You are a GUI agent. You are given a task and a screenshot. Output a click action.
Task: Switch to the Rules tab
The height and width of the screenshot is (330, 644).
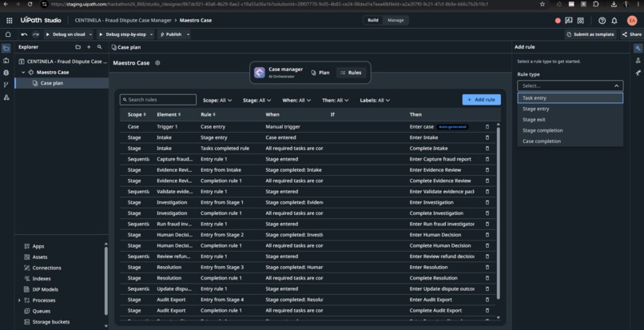[x=351, y=73]
